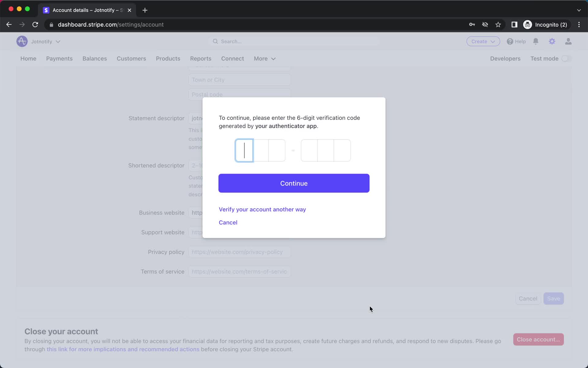This screenshot has height=368, width=588.
Task: Click the Verify your account another way link
Action: tap(262, 209)
